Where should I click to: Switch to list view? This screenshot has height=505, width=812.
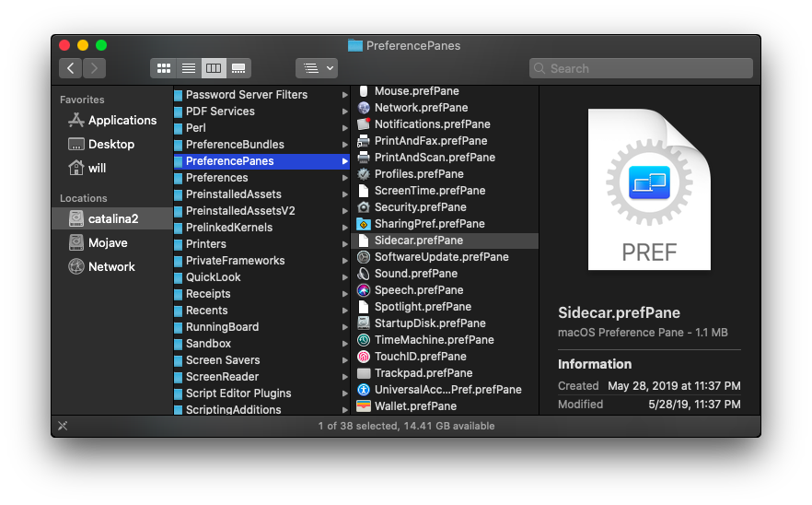189,68
